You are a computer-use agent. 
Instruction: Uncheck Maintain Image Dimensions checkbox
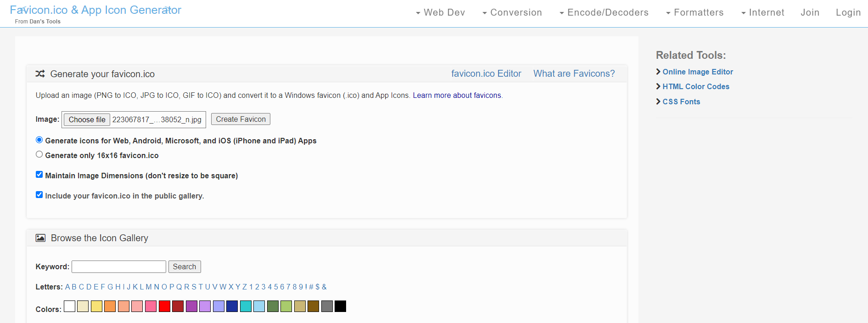pos(39,175)
